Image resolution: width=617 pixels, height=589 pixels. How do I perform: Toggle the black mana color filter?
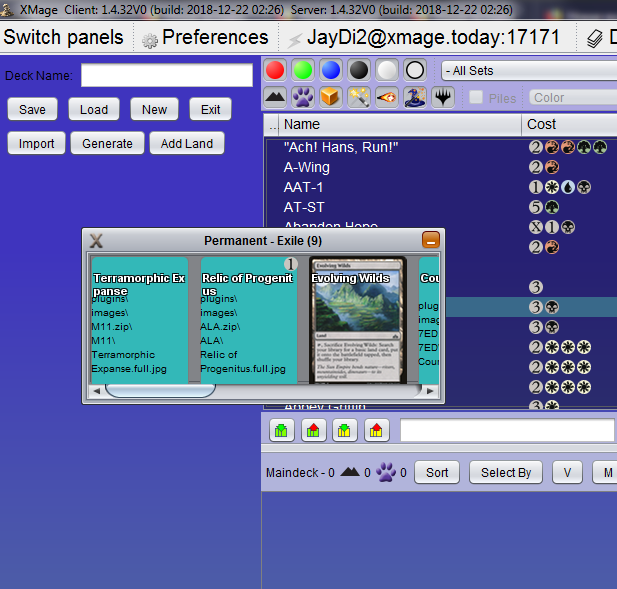(x=358, y=70)
